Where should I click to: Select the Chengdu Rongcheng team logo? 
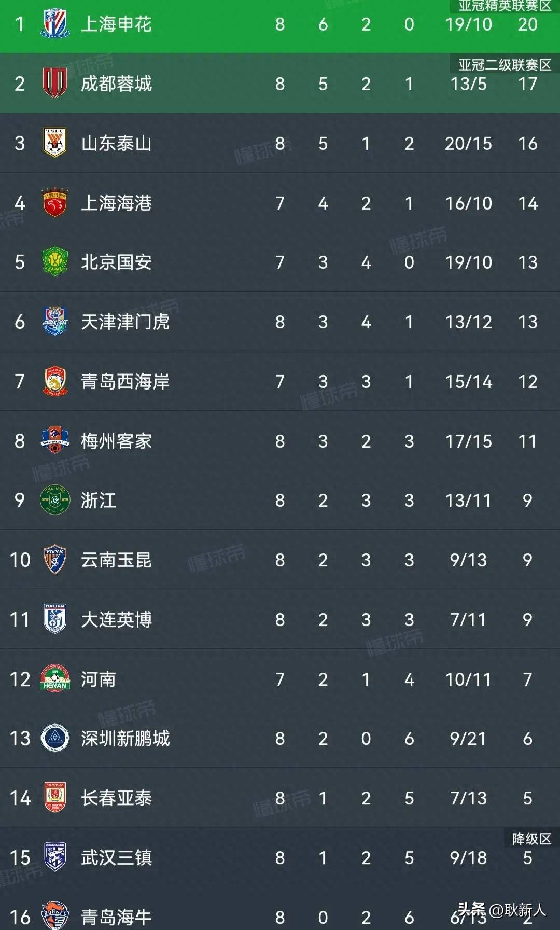click(x=54, y=84)
